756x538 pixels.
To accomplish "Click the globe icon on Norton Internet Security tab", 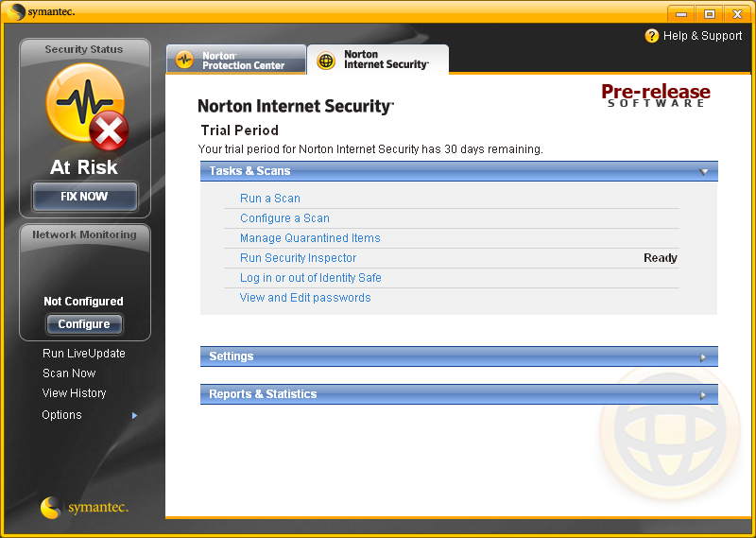I will [326, 61].
